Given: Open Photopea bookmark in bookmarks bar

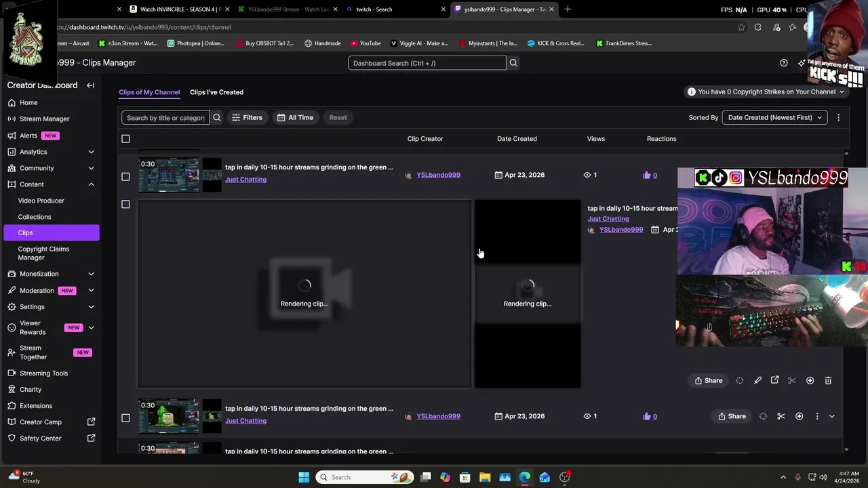Looking at the screenshot, I should pyautogui.click(x=195, y=43).
